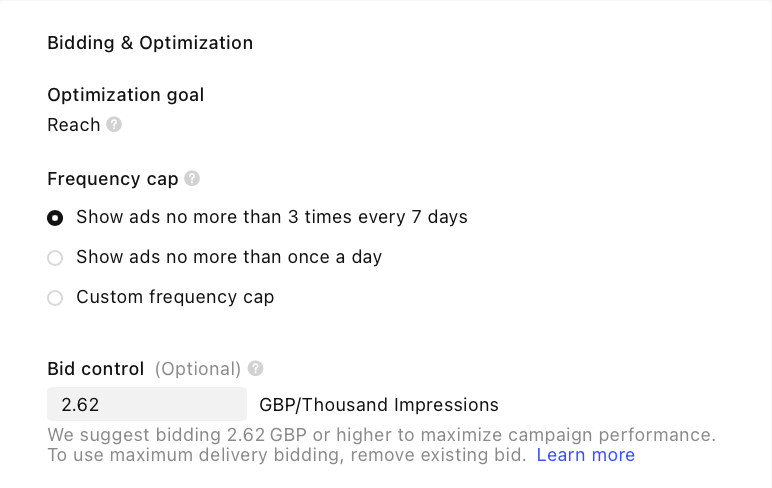Click the (Optional) text beside Bid control
This screenshot has width=772, height=488.
pos(198,368)
